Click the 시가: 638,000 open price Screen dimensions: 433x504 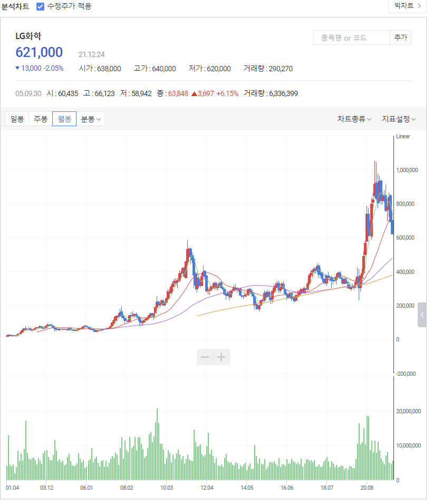click(x=100, y=69)
